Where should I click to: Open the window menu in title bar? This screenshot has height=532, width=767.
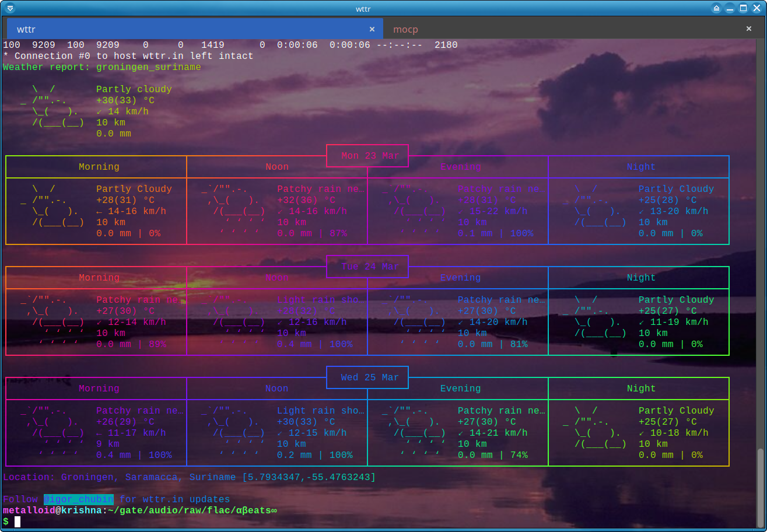pyautogui.click(x=10, y=8)
